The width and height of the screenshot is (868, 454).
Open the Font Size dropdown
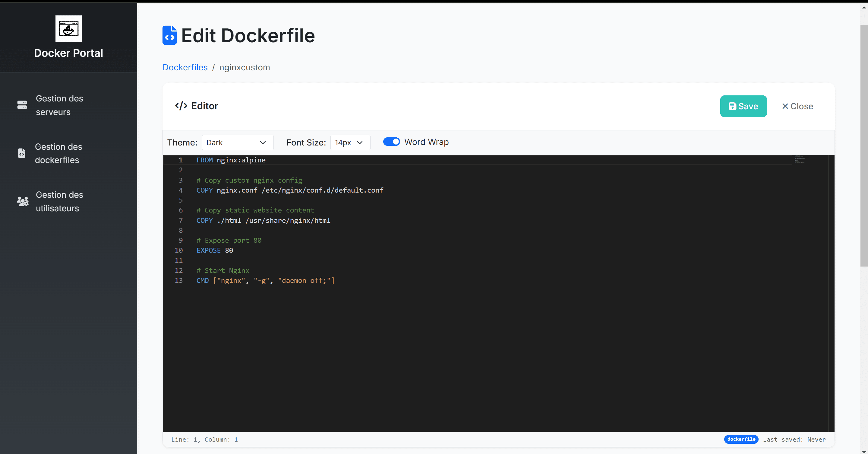point(350,142)
